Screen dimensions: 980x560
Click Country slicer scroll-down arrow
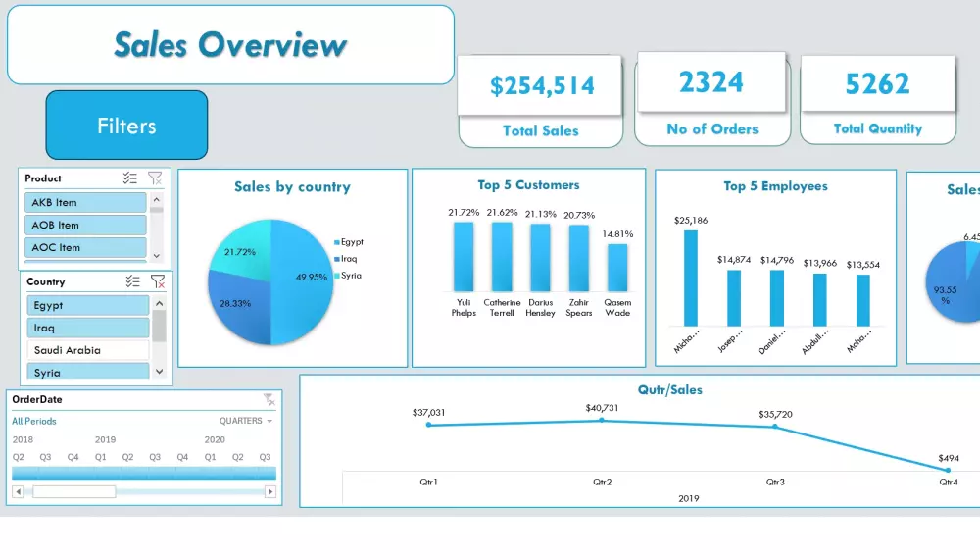click(x=160, y=372)
